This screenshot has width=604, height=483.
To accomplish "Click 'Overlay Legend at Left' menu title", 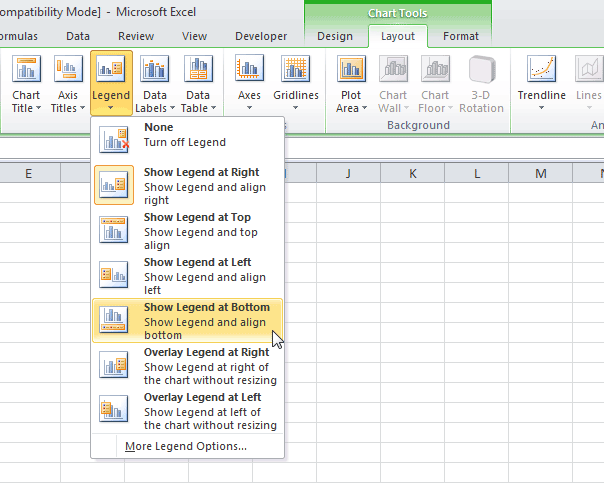I will 203,397.
